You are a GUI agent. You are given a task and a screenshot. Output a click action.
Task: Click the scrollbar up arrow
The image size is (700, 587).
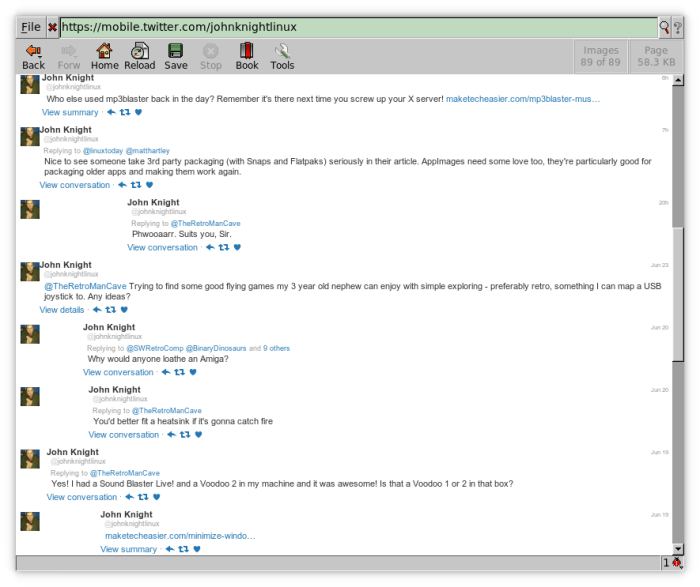(x=678, y=80)
